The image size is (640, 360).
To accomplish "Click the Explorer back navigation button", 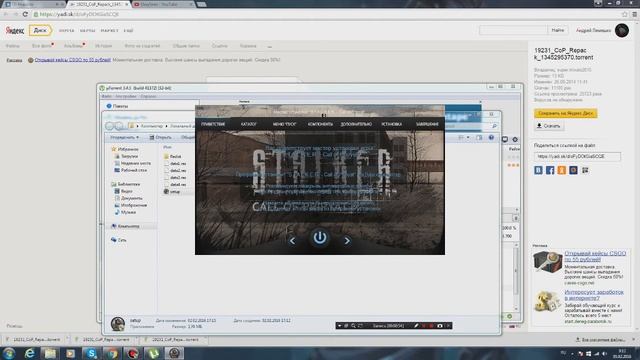I will [109, 126].
